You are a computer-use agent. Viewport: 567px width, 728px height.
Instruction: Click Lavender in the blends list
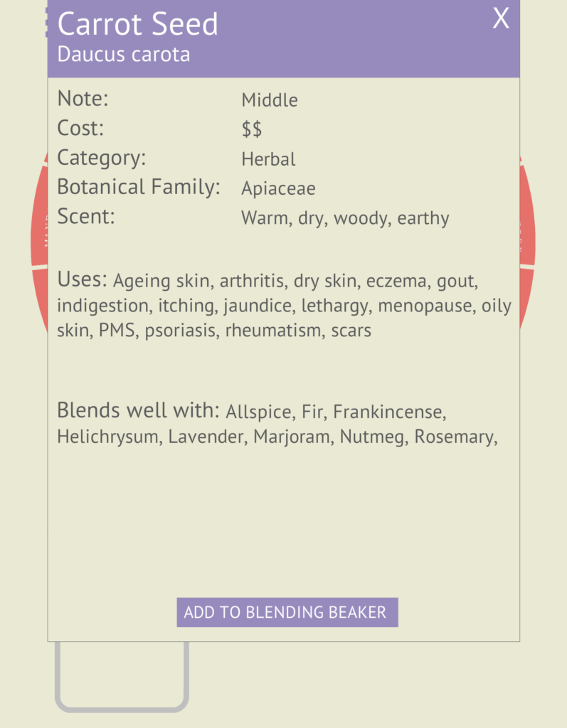tap(208, 437)
